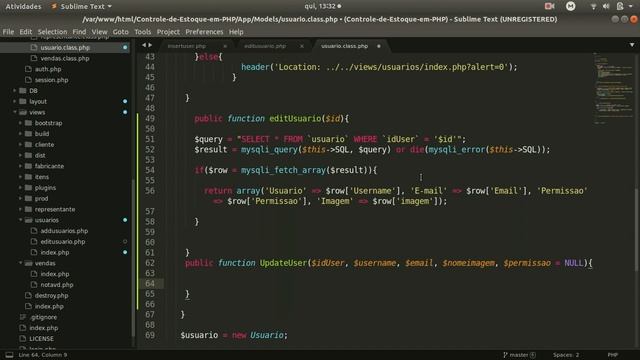Open editusuario.php in the sidebar
Image resolution: width=640 pixels, height=360 pixels.
pos(63,242)
